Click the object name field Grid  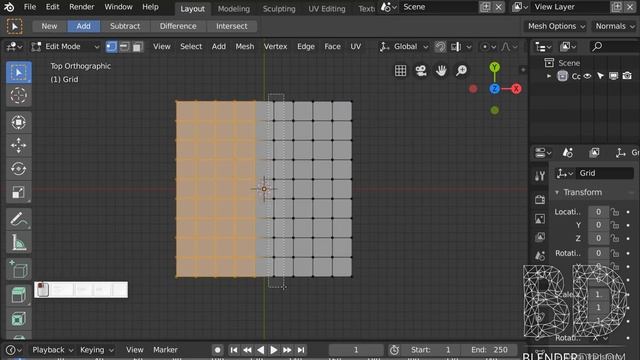(604, 173)
